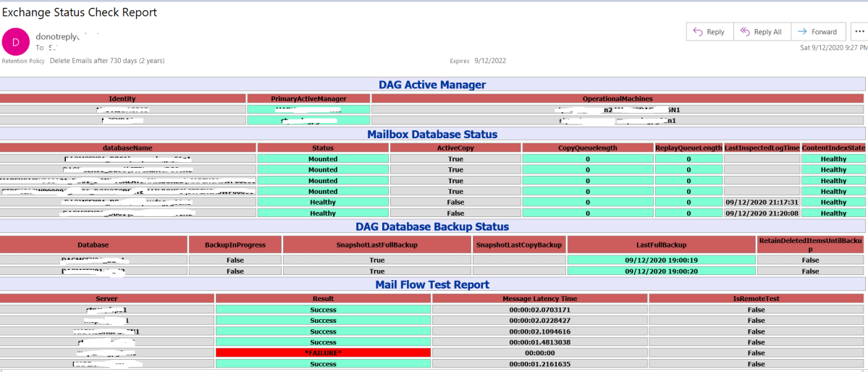Click the donotreply sender name
This screenshot has height=372, width=868.
point(56,35)
